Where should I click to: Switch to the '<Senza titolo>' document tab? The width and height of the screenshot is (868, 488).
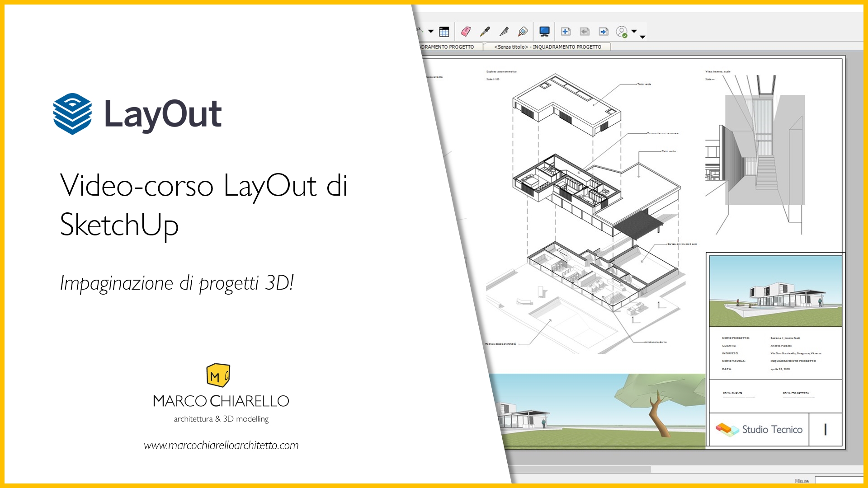coord(547,47)
